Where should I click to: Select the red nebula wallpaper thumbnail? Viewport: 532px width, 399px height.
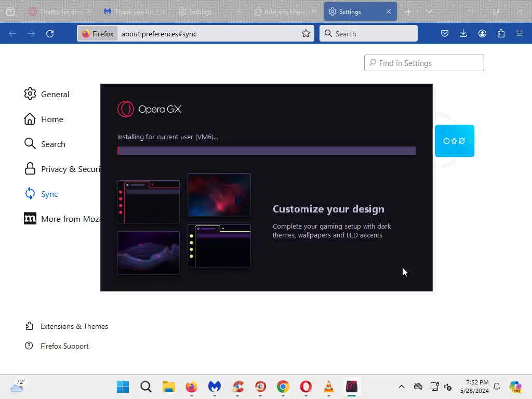[x=219, y=195]
